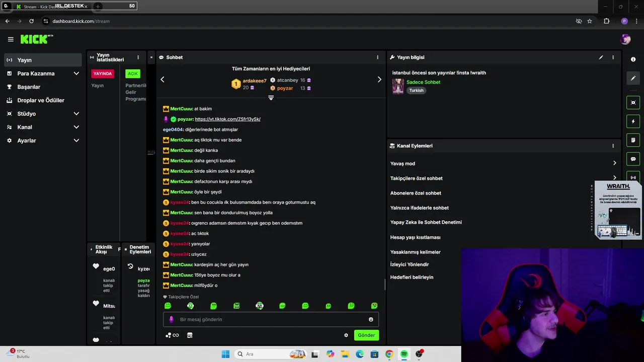Open Yasaklanmış kelimeler action
Screen dimensions: 644x362
click(416, 252)
